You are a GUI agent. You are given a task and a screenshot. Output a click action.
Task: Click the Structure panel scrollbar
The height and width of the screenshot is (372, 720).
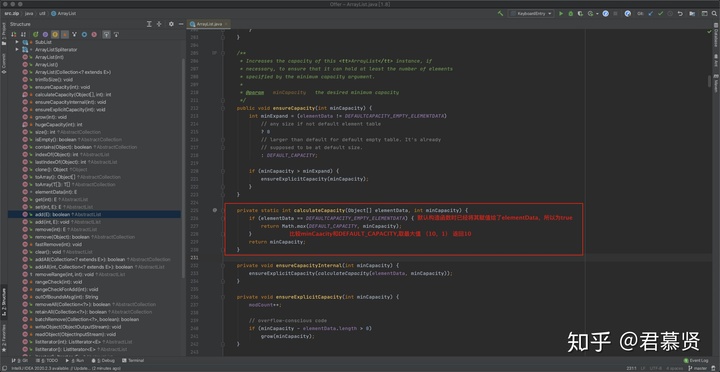pos(183,168)
